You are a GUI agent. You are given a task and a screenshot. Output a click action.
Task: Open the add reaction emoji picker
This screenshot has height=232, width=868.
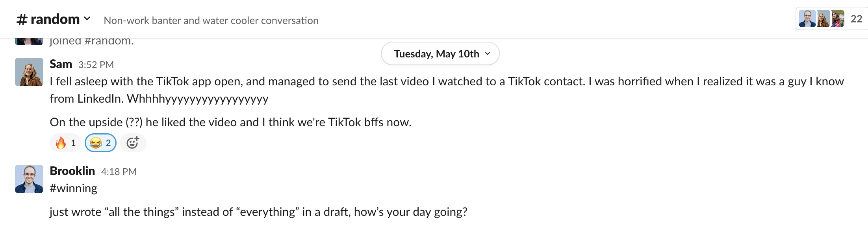(133, 143)
